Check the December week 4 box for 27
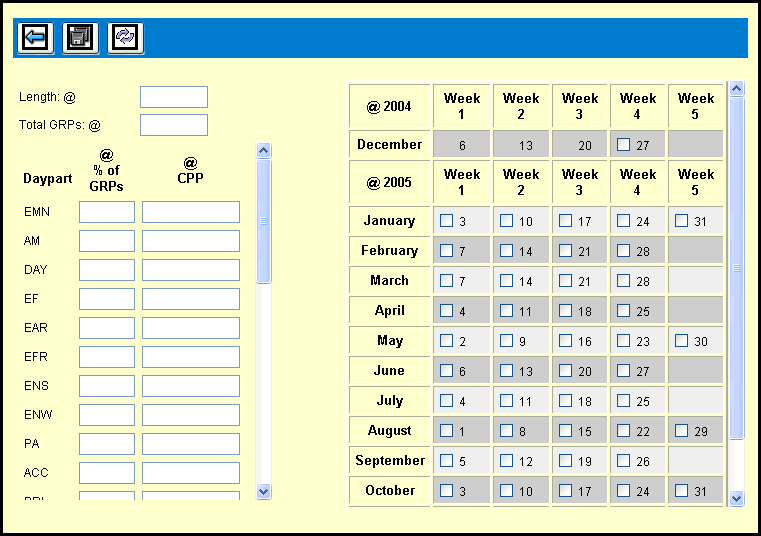This screenshot has width=761, height=536. coord(624,145)
